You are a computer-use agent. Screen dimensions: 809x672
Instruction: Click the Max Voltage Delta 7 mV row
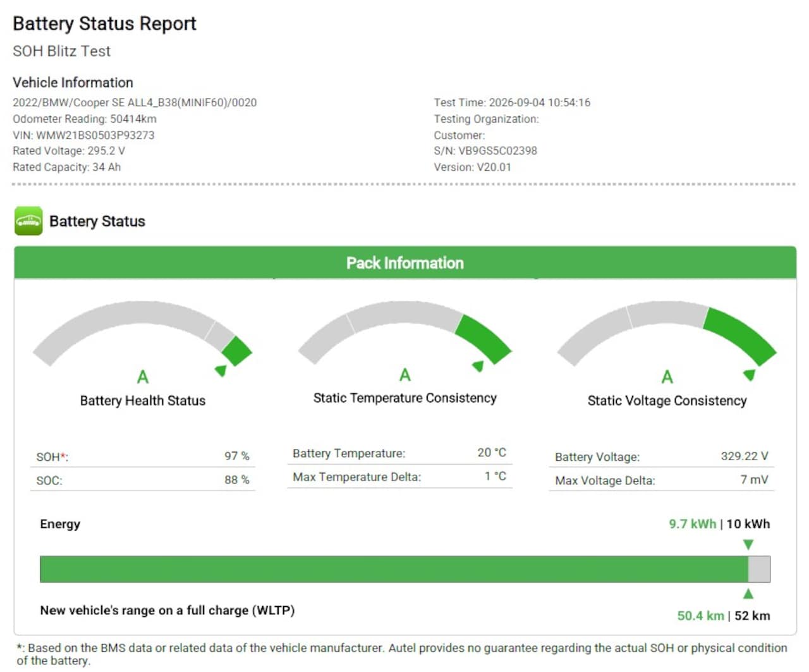pyautogui.click(x=662, y=480)
